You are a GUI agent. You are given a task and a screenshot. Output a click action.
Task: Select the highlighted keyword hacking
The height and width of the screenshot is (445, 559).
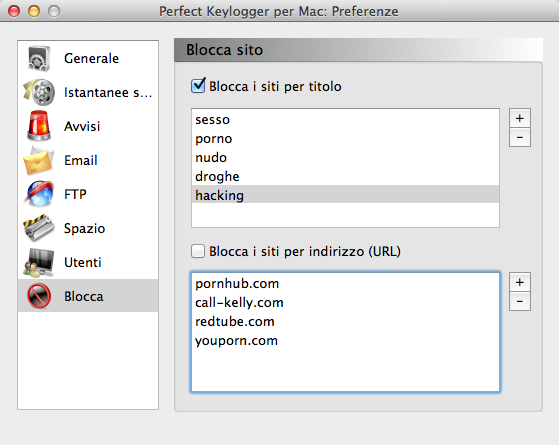345,194
